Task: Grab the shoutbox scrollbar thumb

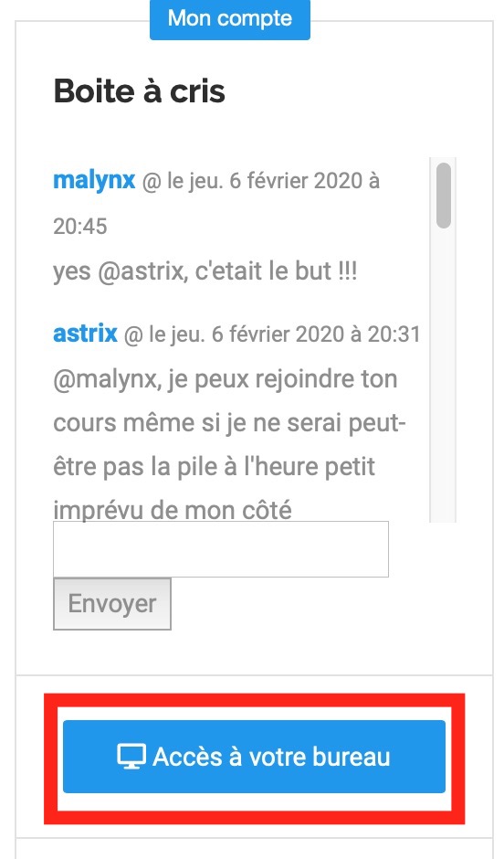Action: (x=444, y=195)
